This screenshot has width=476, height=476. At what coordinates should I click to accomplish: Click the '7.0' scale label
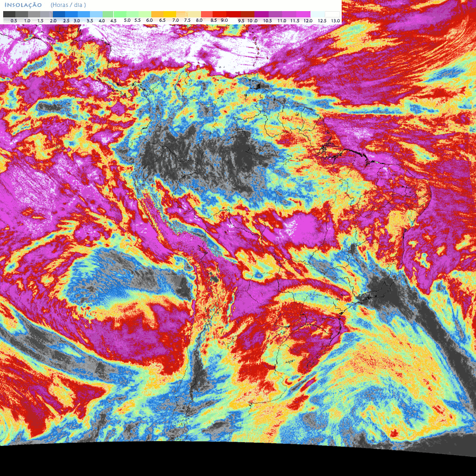point(176,20)
